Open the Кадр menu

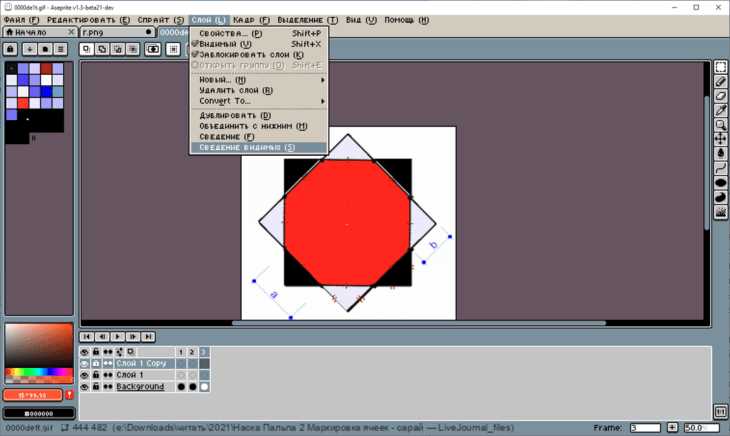[251, 20]
